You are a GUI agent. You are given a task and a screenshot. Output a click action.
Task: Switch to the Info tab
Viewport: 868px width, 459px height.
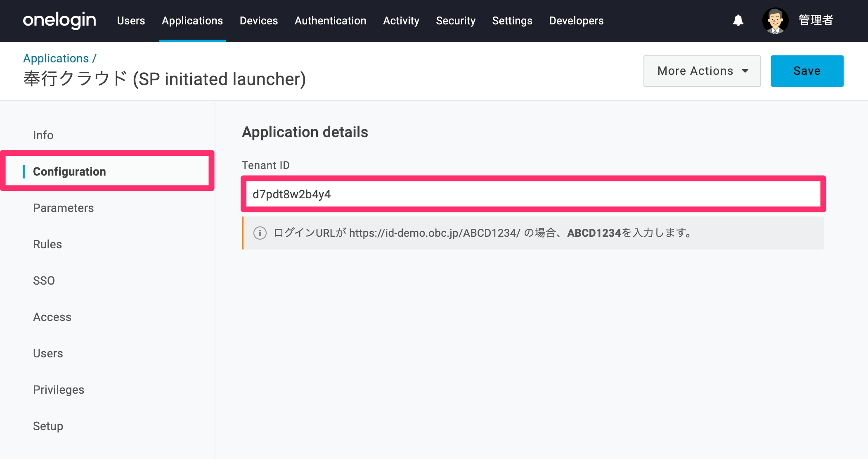43,135
